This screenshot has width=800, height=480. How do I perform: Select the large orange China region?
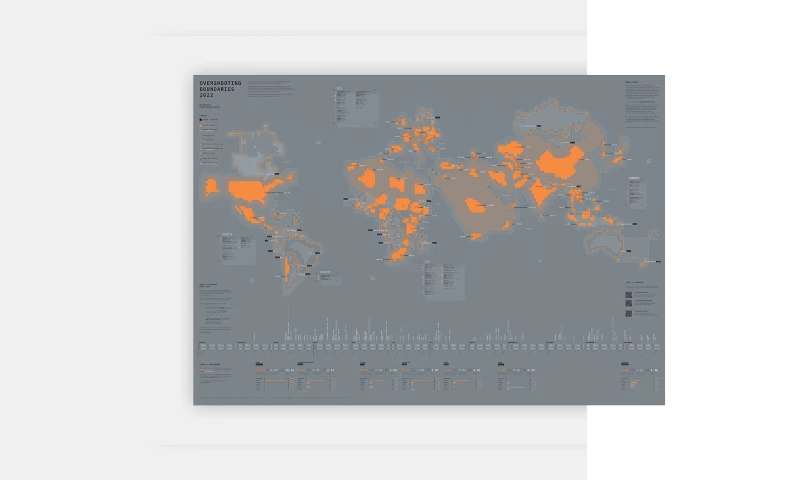pos(558,163)
